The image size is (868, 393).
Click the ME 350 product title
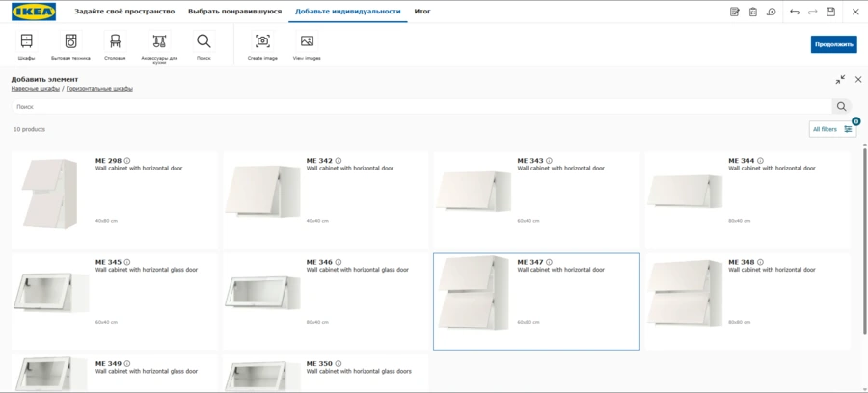point(319,364)
